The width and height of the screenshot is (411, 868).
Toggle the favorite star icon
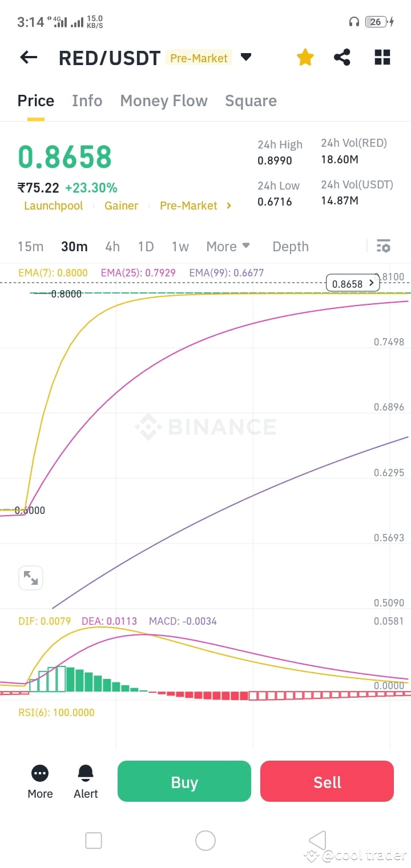click(x=305, y=57)
